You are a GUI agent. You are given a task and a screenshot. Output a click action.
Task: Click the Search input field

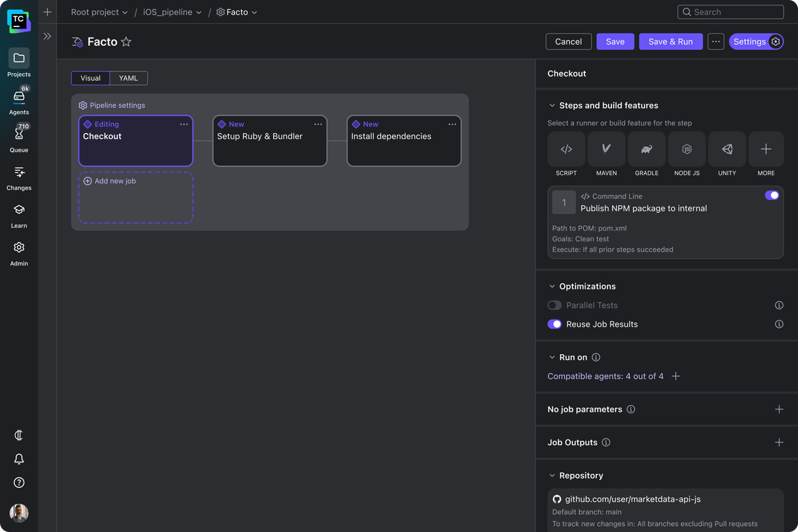point(730,12)
